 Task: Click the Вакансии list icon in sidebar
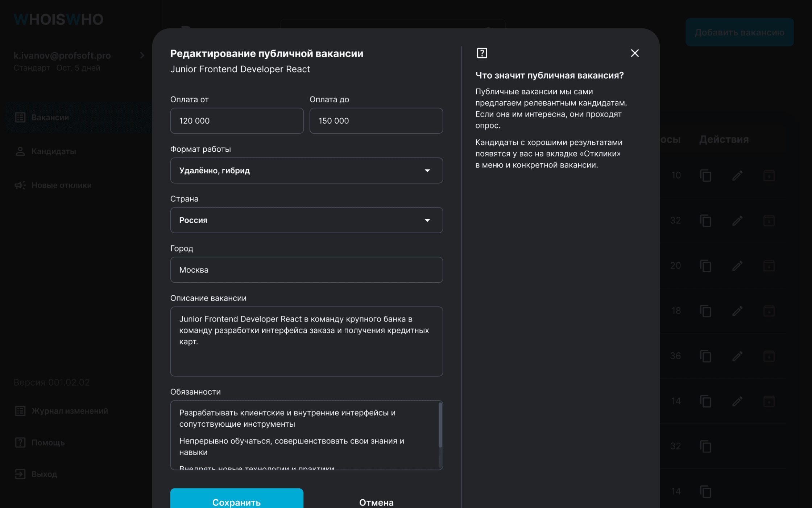20,118
